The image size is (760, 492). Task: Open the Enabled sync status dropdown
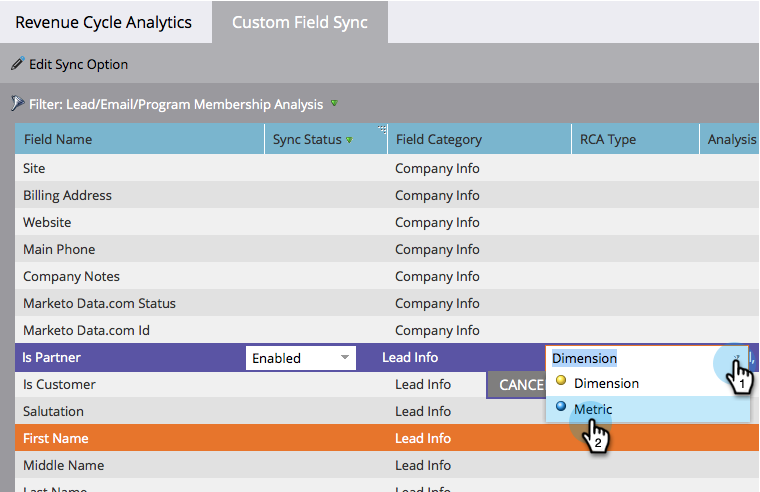[344, 357]
